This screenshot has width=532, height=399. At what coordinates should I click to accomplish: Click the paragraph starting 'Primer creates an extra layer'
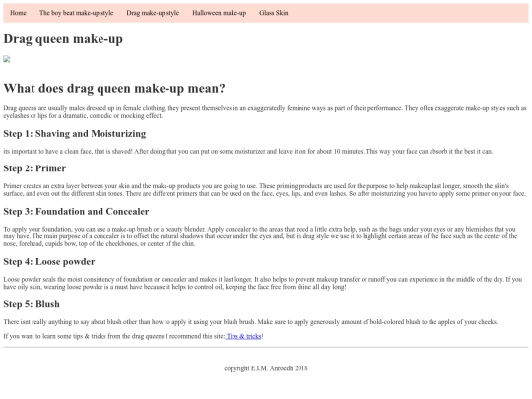(x=265, y=190)
